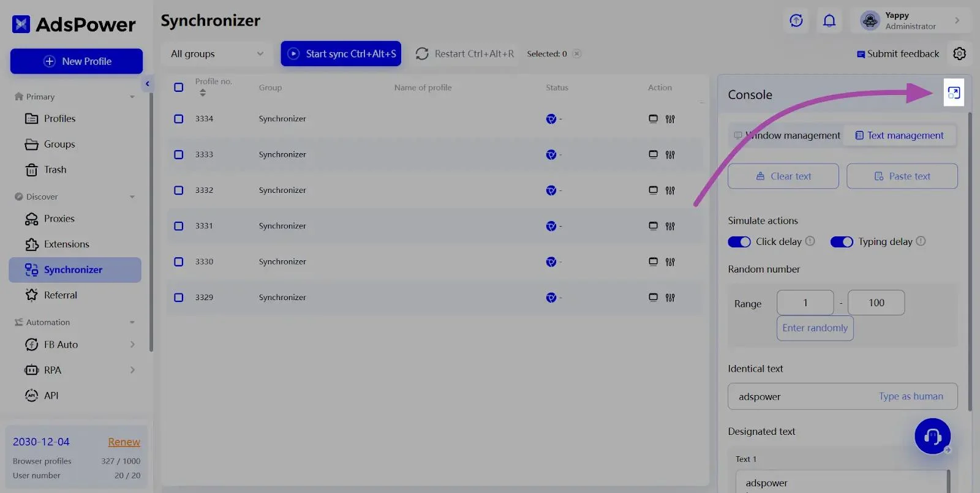Open sliders settings icon for profile 3332

pos(670,190)
